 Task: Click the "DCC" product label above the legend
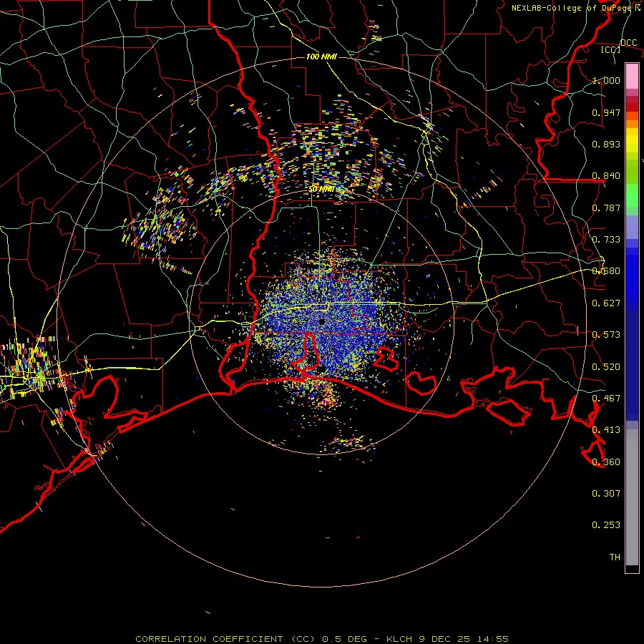628,43
